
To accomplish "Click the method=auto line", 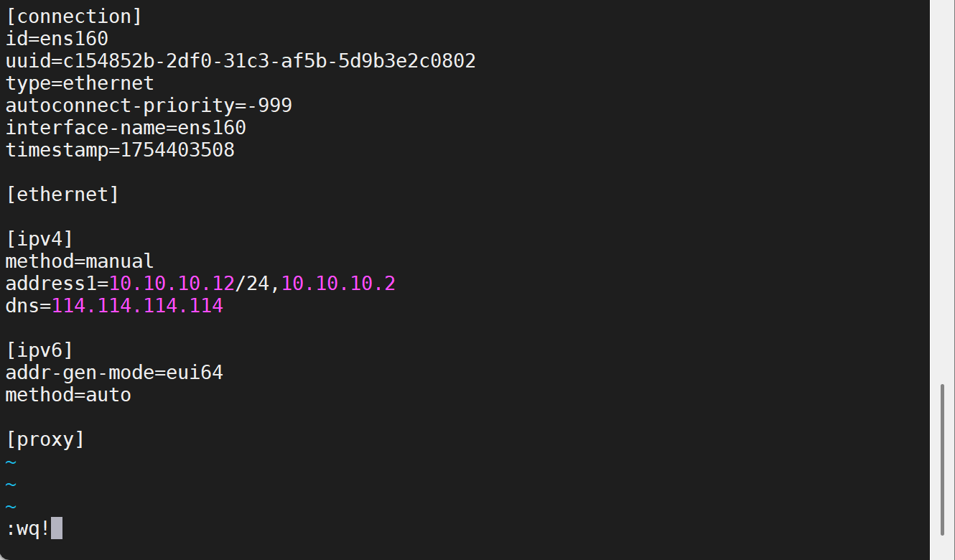I will tap(68, 395).
